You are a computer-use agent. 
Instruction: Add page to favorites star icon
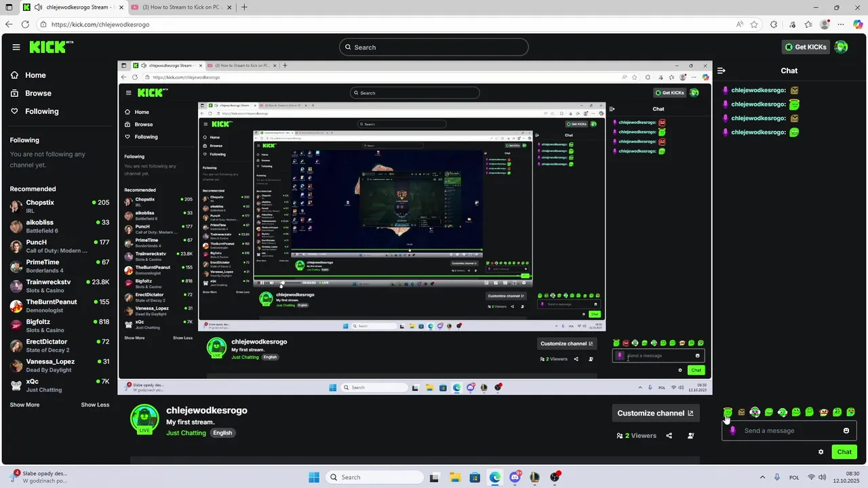(x=754, y=24)
